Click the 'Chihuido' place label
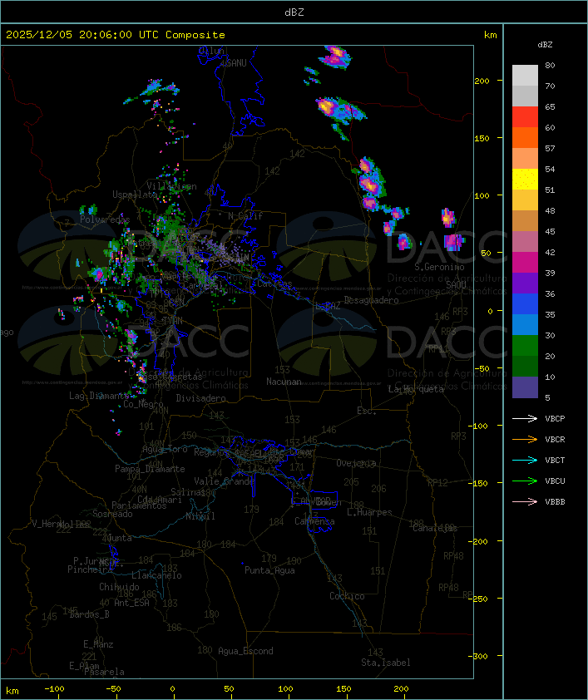This screenshot has height=700, width=588. (x=119, y=588)
